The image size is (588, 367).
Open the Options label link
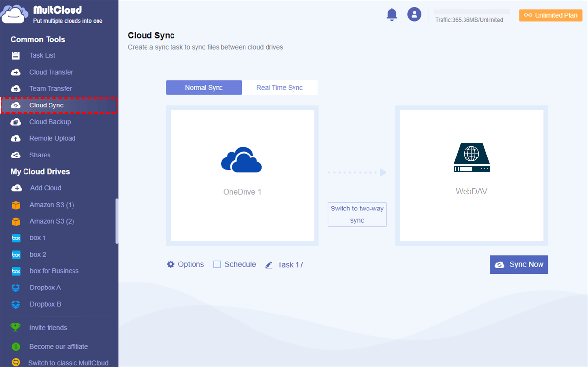point(191,264)
